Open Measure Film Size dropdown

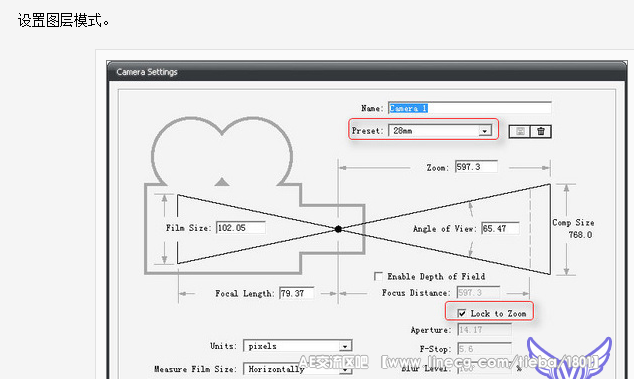pos(298,369)
